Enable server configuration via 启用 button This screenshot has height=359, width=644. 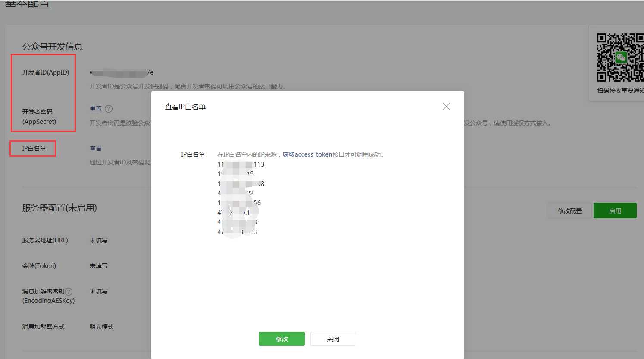point(615,211)
